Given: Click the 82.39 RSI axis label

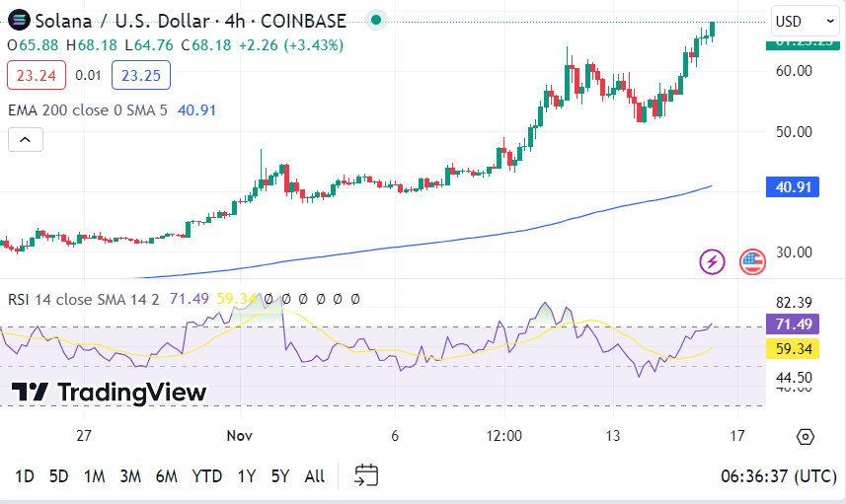Looking at the screenshot, I should coord(794,303).
